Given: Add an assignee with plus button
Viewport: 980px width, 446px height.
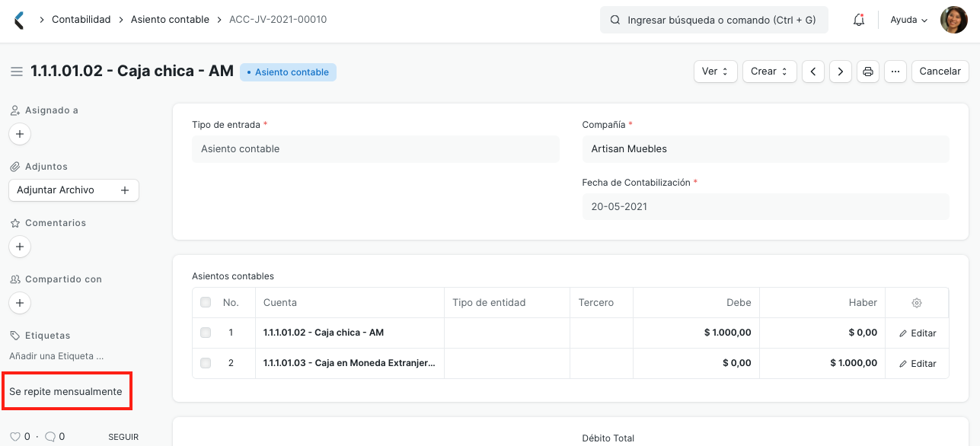Looking at the screenshot, I should coord(20,134).
